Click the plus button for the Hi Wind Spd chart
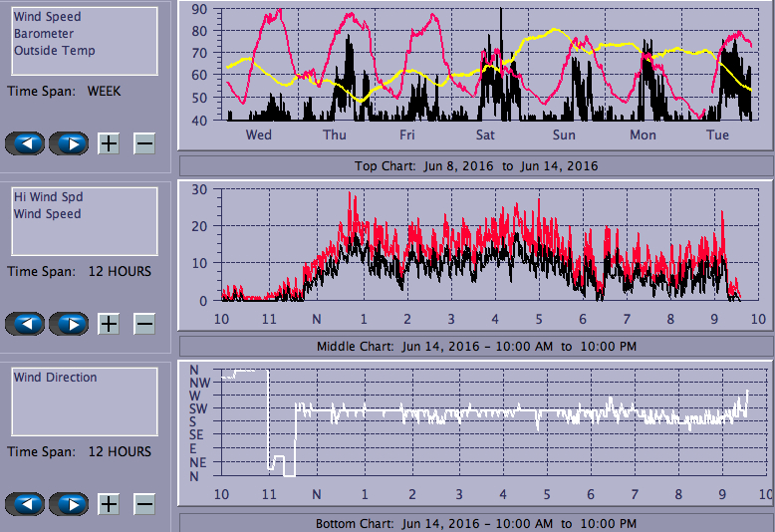Screen dimensions: 775x532 [109, 324]
